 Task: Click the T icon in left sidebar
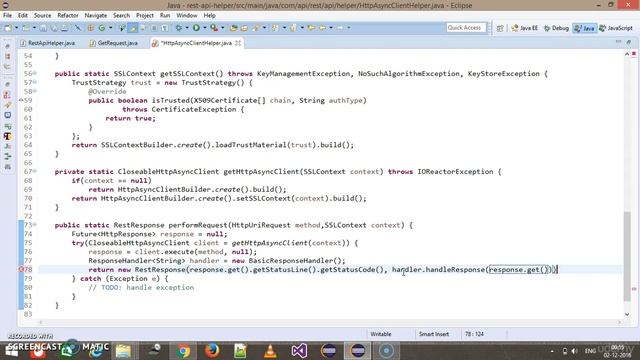[x=7, y=136]
